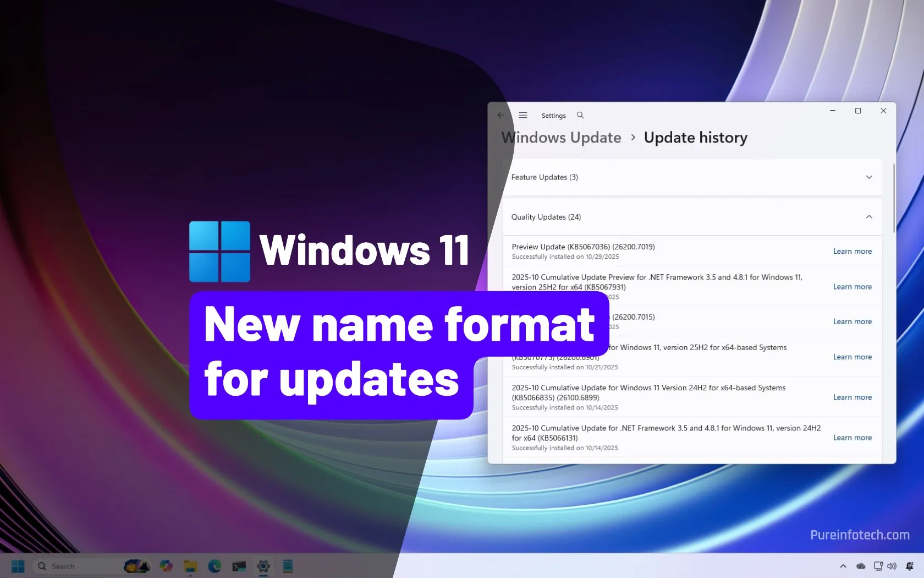Click the search icon in Settings
This screenshot has height=578, width=924.
click(580, 116)
